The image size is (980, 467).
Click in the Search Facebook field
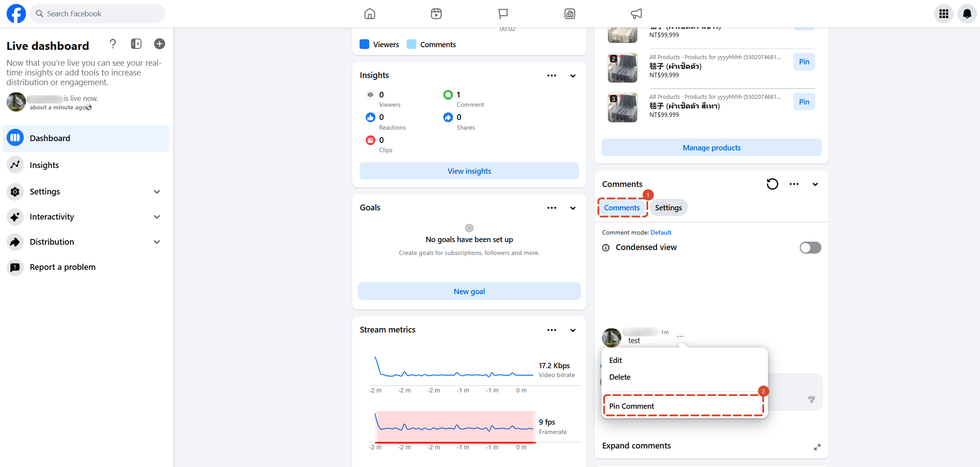click(97, 14)
